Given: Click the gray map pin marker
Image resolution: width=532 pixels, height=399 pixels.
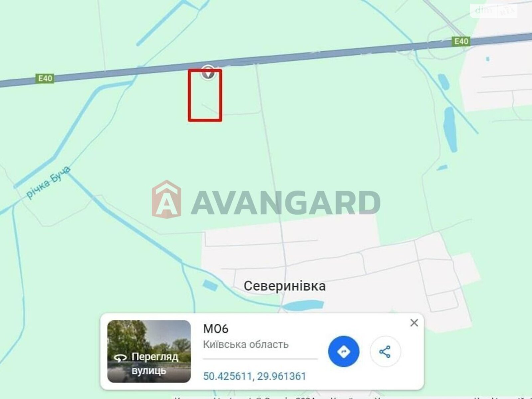Looking at the screenshot, I should (x=208, y=72).
